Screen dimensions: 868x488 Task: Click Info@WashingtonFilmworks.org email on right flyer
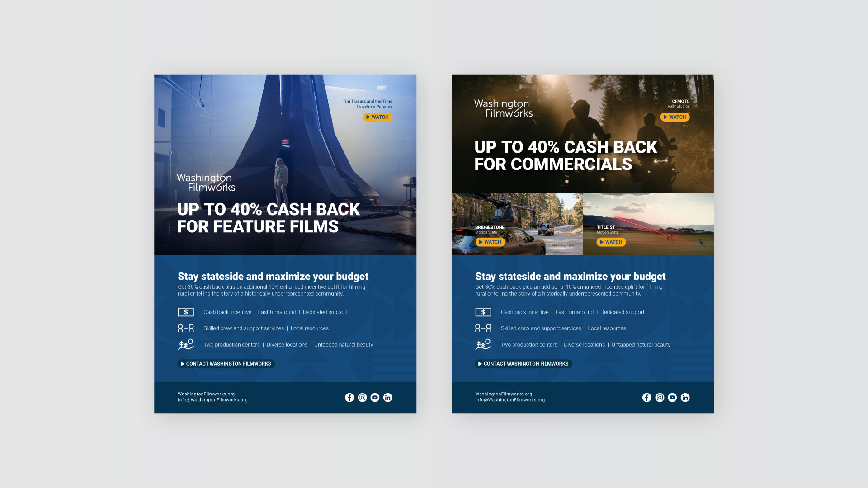click(x=510, y=400)
